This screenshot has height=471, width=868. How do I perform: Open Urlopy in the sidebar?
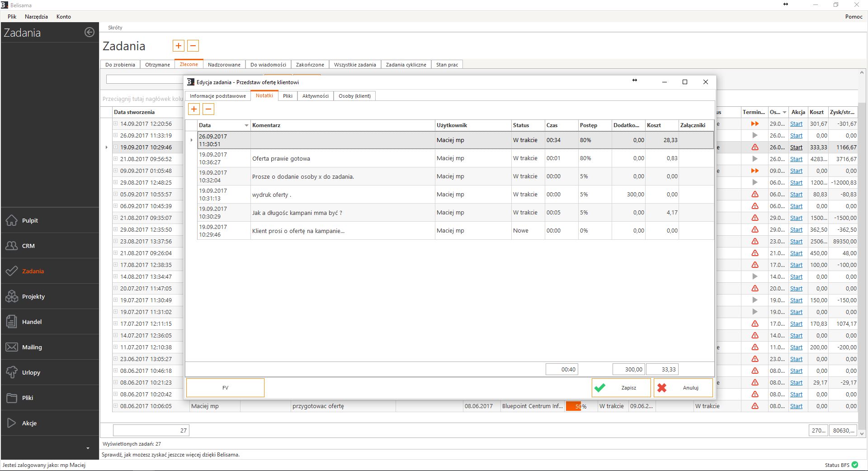(31, 372)
